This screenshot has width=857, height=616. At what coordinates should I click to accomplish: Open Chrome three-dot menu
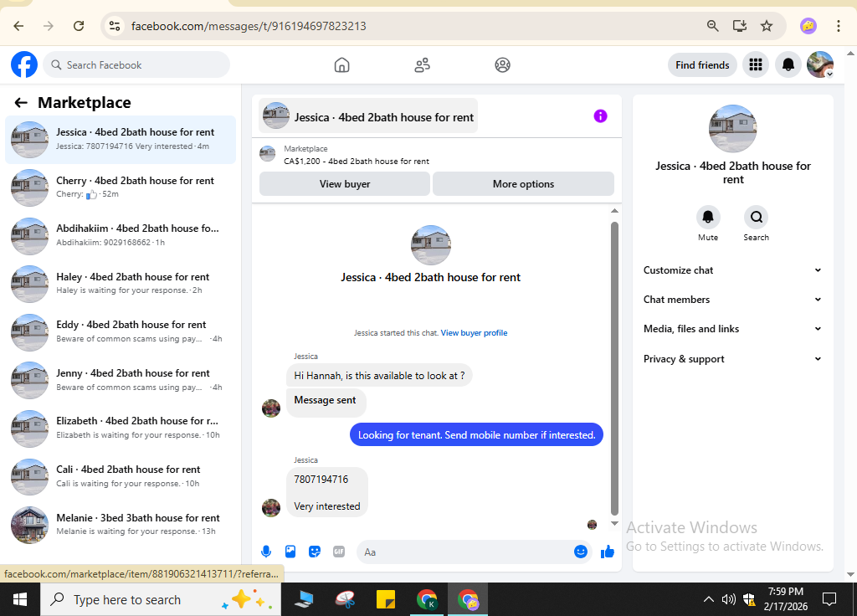(838, 26)
